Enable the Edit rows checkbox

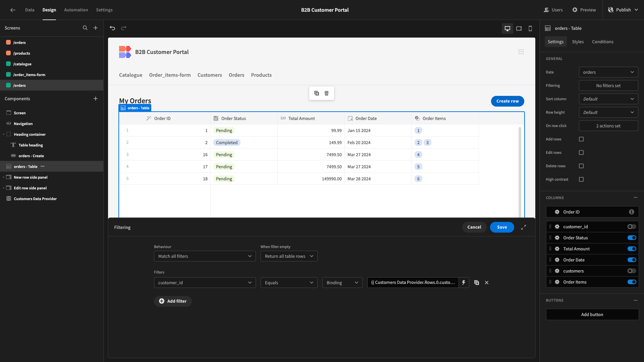pyautogui.click(x=581, y=153)
